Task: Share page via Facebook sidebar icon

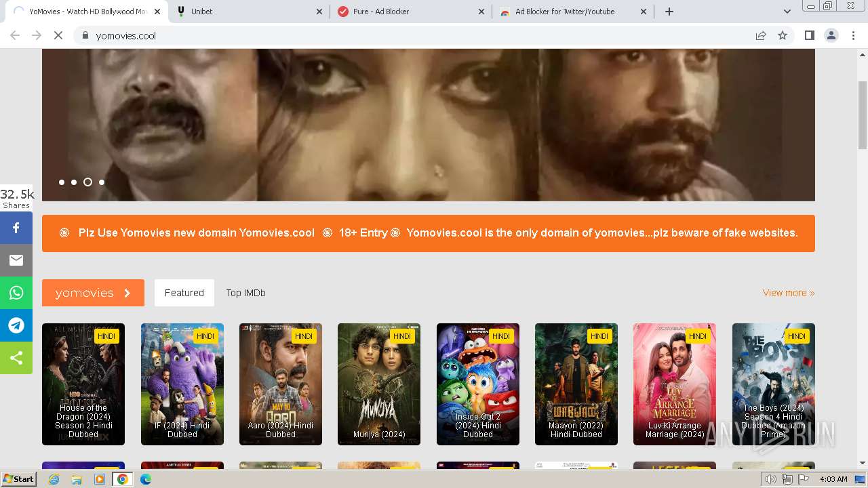Action: pos(16,228)
